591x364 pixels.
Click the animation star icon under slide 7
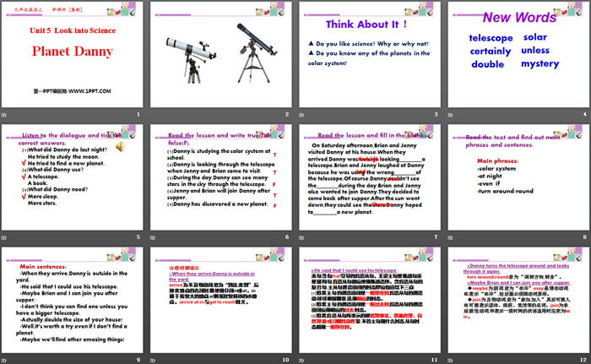[x=302, y=237]
